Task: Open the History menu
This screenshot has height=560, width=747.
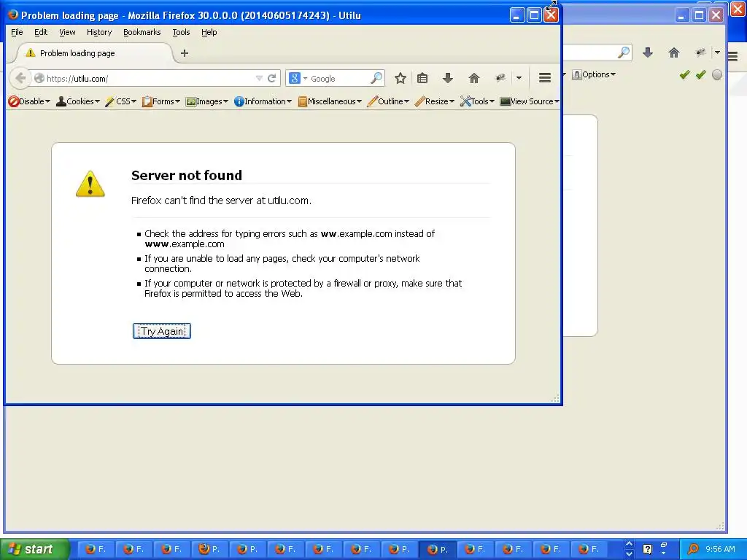Action: (x=99, y=32)
